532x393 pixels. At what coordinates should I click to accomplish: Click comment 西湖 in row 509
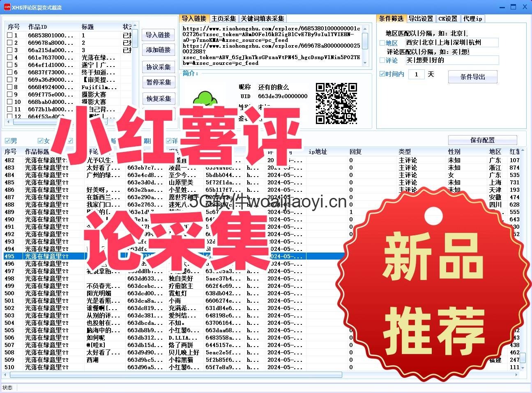click(x=93, y=360)
